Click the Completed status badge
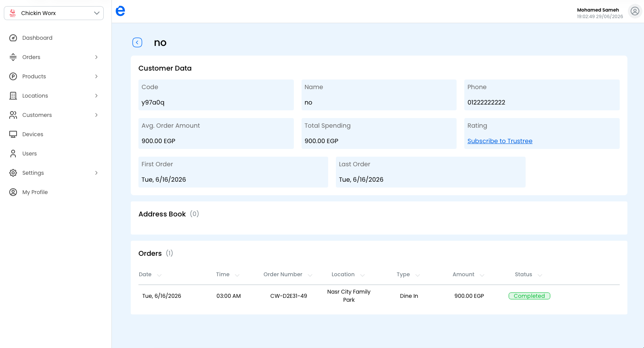The width and height of the screenshot is (644, 348). click(529, 296)
